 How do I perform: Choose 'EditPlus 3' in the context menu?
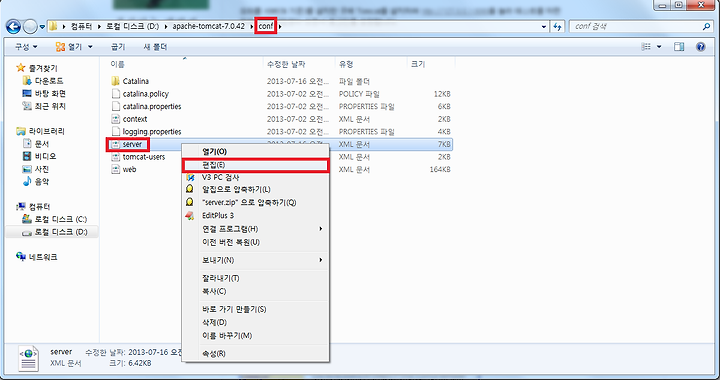coord(256,215)
